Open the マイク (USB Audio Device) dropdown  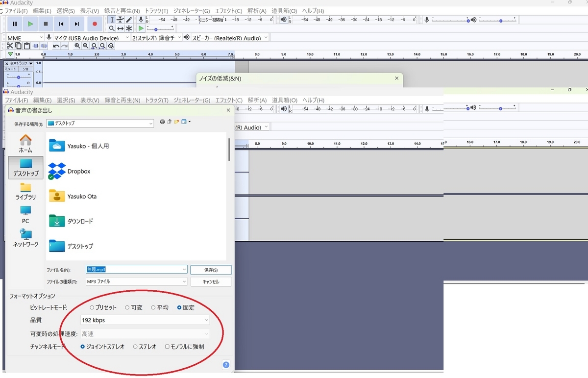91,38
